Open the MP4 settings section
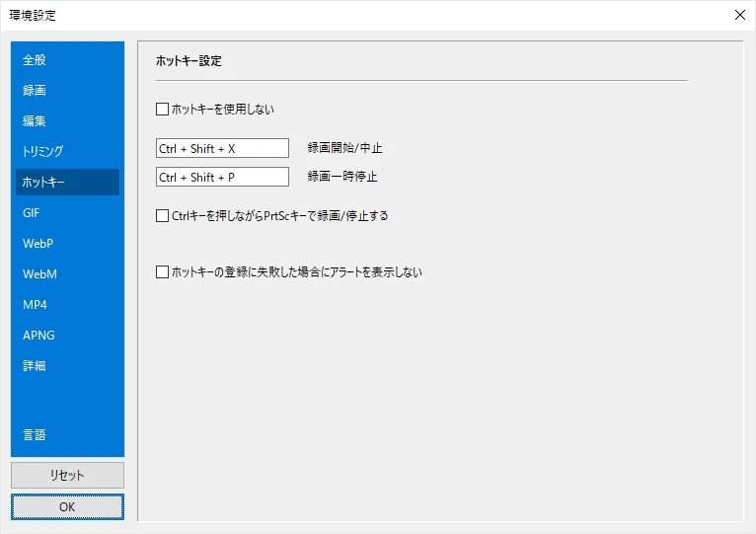Image resolution: width=756 pixels, height=534 pixels. tap(35, 305)
